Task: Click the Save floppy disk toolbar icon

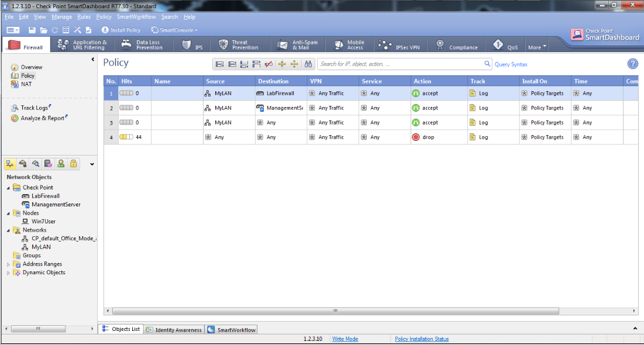Action: point(32,30)
